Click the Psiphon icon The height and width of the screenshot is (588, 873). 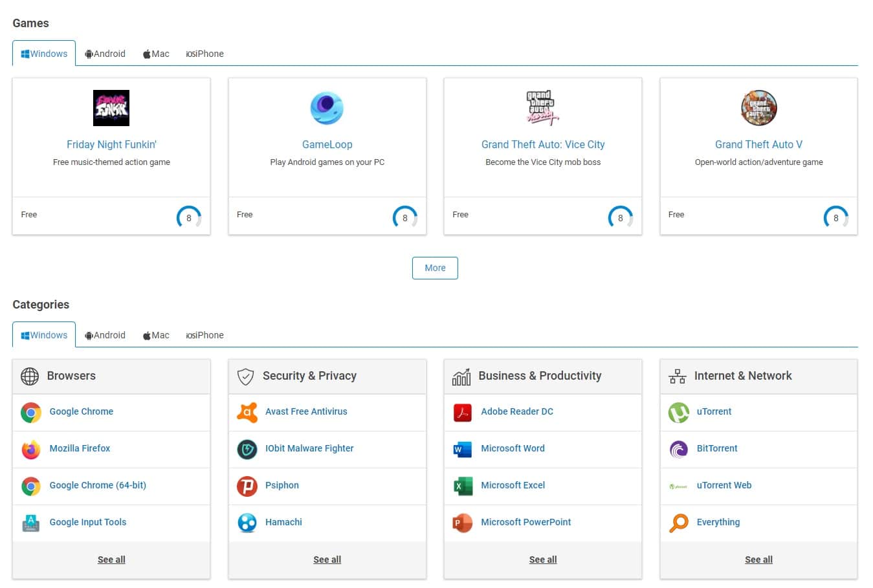click(247, 486)
